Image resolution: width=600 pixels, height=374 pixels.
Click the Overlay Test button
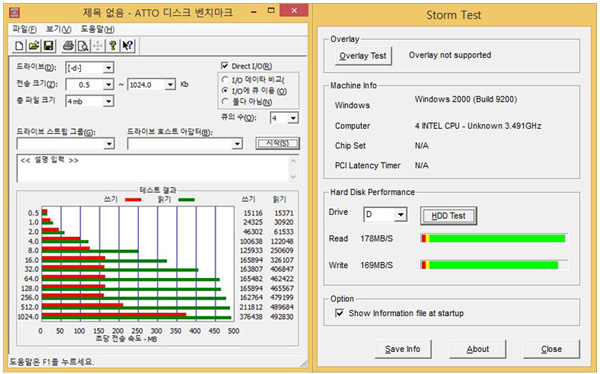tap(363, 56)
